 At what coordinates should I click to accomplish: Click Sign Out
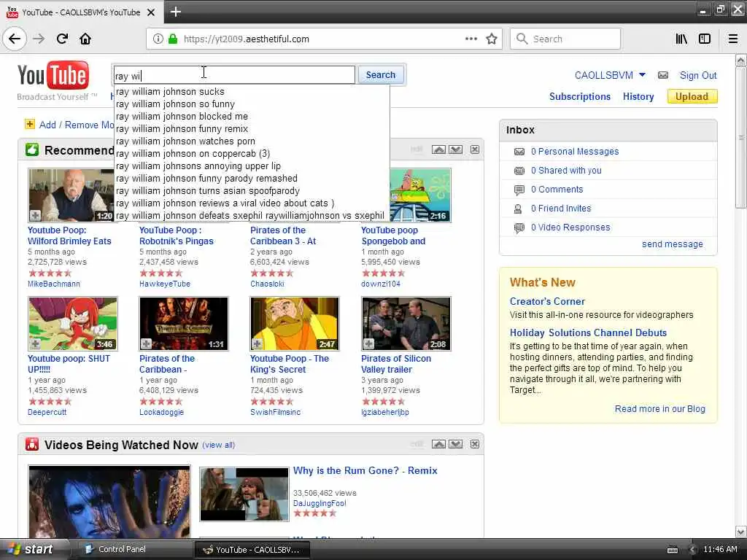(x=698, y=75)
